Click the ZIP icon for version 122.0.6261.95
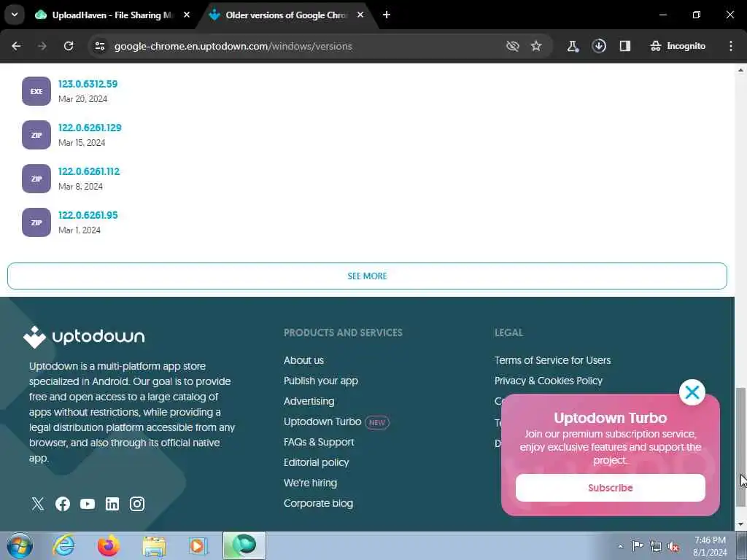Image resolution: width=747 pixels, height=560 pixels. coord(36,222)
